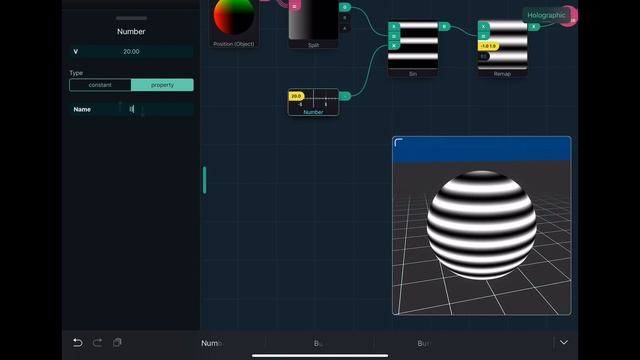This screenshot has width=640, height=360.
Task: Tap the teal vertical panel divider handle
Action: pos(204,180)
